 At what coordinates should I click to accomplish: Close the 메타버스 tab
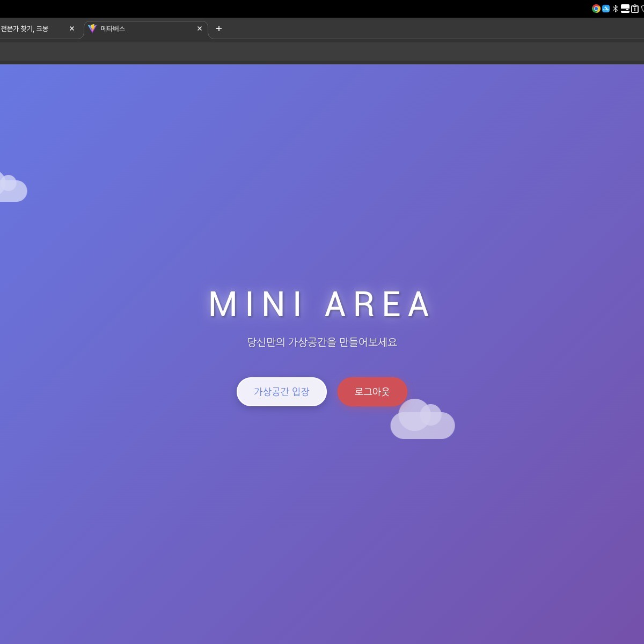coord(200,28)
